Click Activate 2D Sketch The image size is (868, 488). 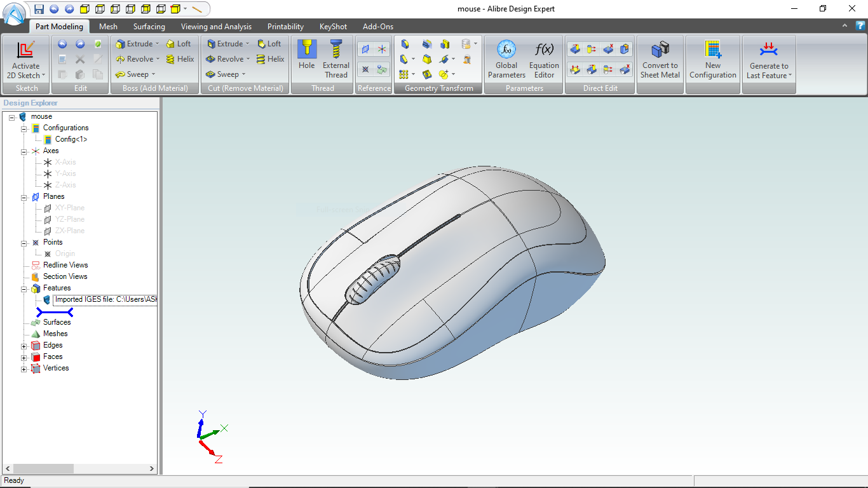pos(25,60)
